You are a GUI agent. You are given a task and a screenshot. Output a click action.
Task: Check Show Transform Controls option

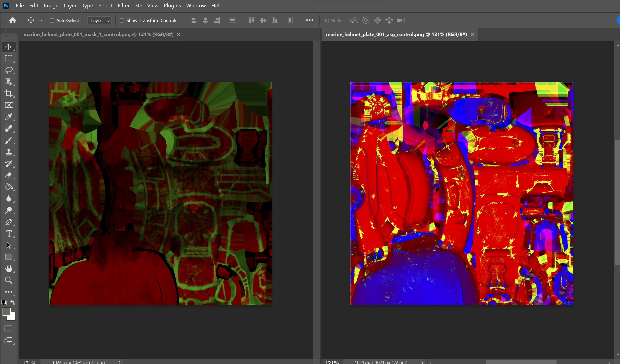click(x=122, y=20)
